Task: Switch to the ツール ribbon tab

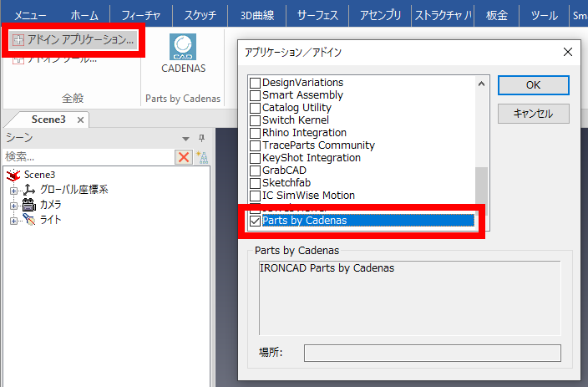Action: coord(544,16)
